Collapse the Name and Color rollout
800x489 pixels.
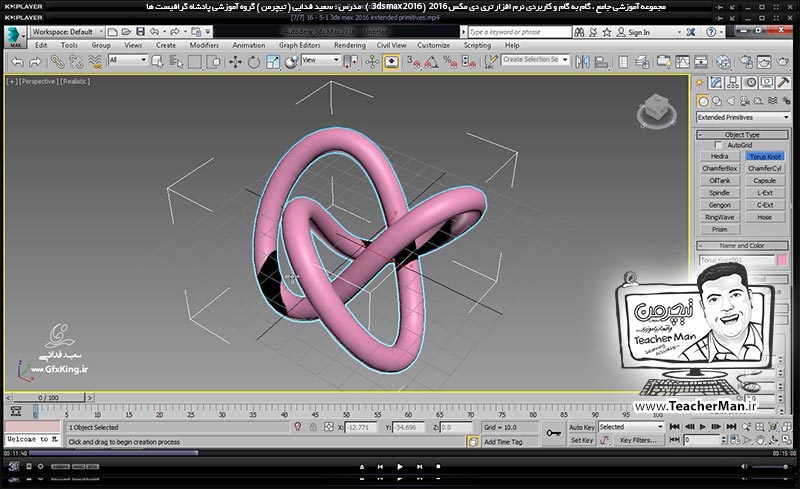tap(742, 246)
